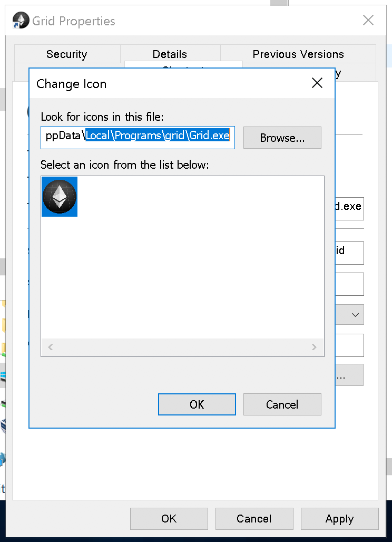Image resolution: width=392 pixels, height=542 pixels.
Task: Click the left scroll arrow under the icon list
Action: click(50, 347)
